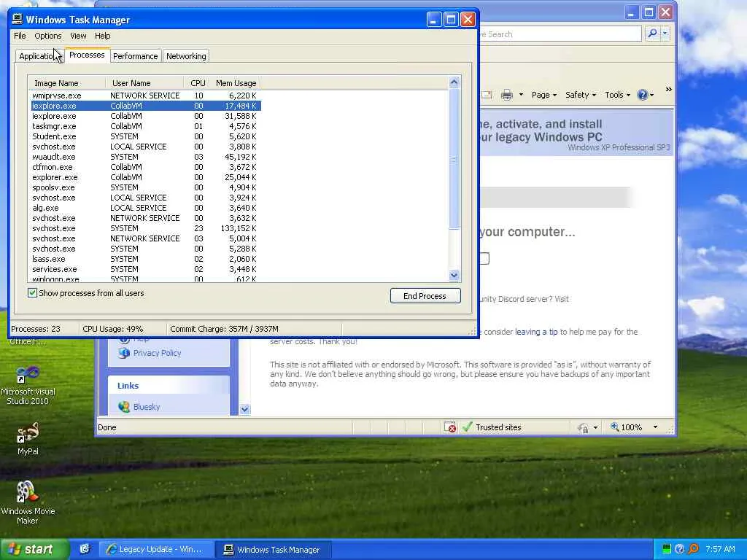The width and height of the screenshot is (747, 560).
Task: Click the blue question mark tray icon
Action: click(680, 549)
